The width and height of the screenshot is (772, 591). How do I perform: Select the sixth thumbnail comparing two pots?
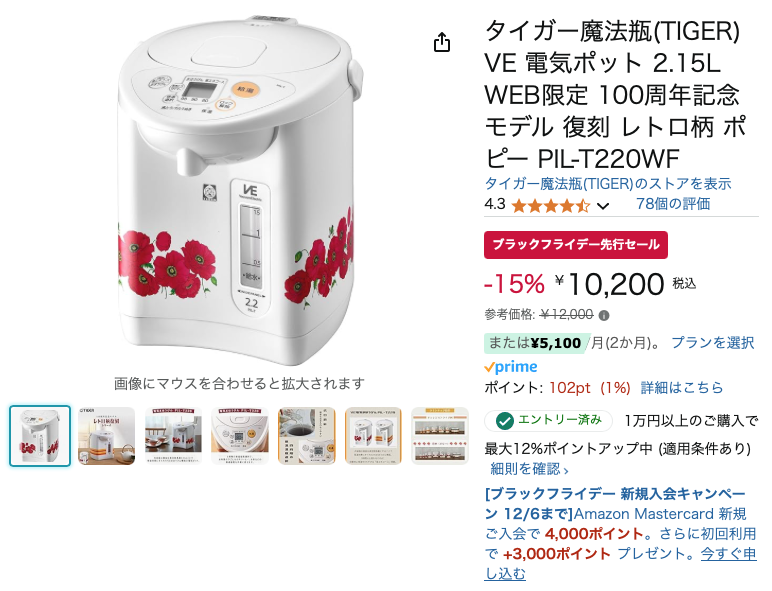[x=373, y=436]
